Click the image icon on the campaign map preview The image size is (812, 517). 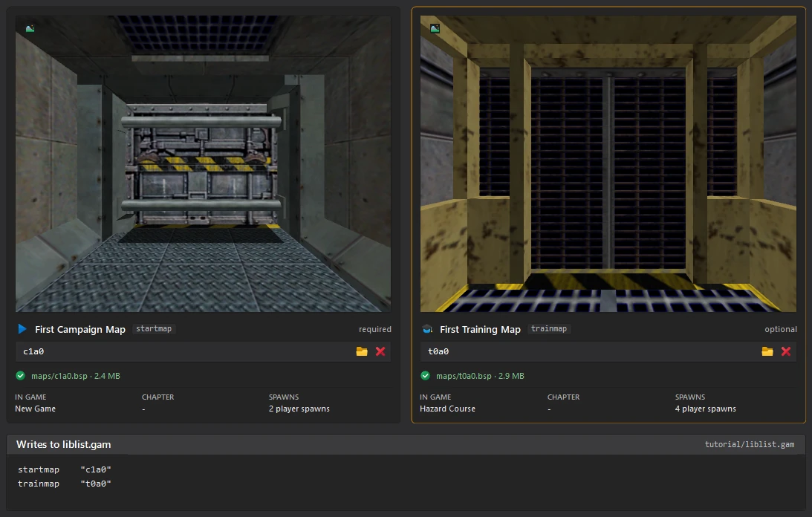pos(30,29)
